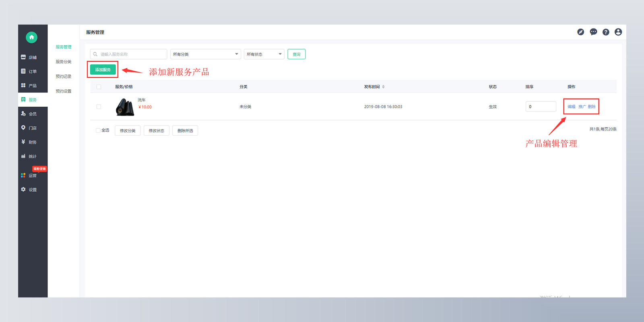The width and height of the screenshot is (644, 322).
Task: Open 设置 (Settings) gear in the sidebar
Action: point(29,190)
